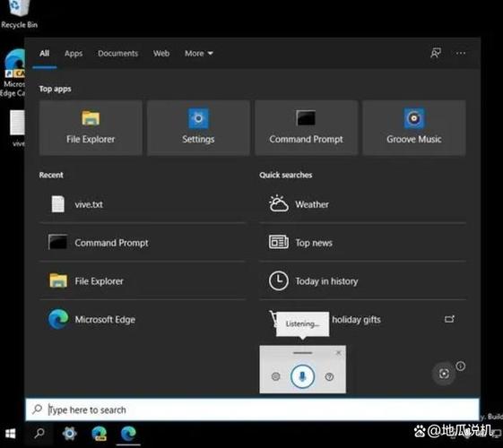
Task: Open Groove Music tile
Action: click(414, 128)
